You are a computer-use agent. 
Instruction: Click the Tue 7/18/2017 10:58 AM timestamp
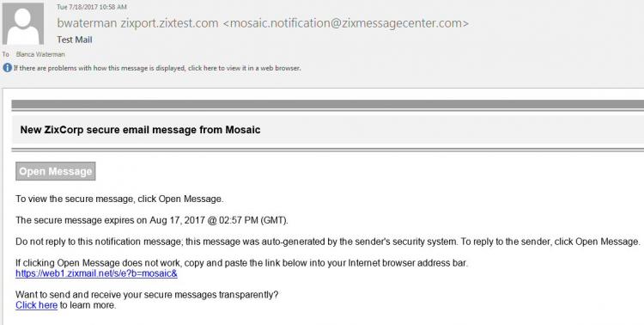tap(92, 7)
